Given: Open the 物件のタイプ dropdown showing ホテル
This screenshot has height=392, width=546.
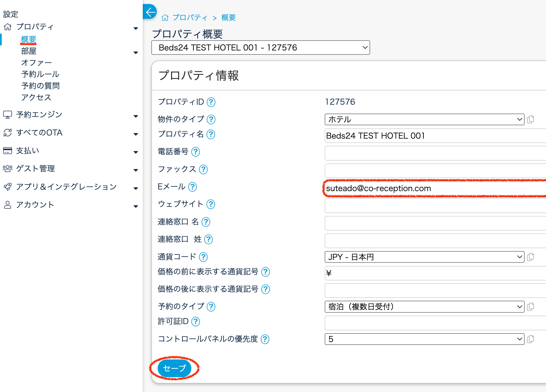Looking at the screenshot, I should (424, 119).
